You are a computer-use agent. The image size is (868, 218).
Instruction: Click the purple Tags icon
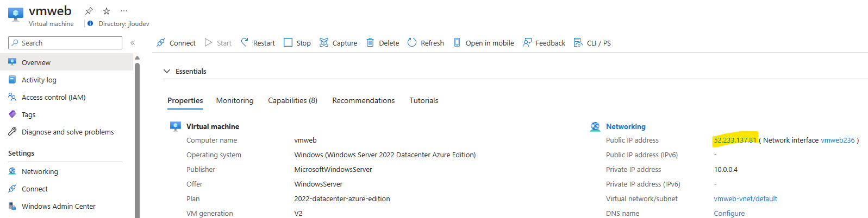[12, 114]
